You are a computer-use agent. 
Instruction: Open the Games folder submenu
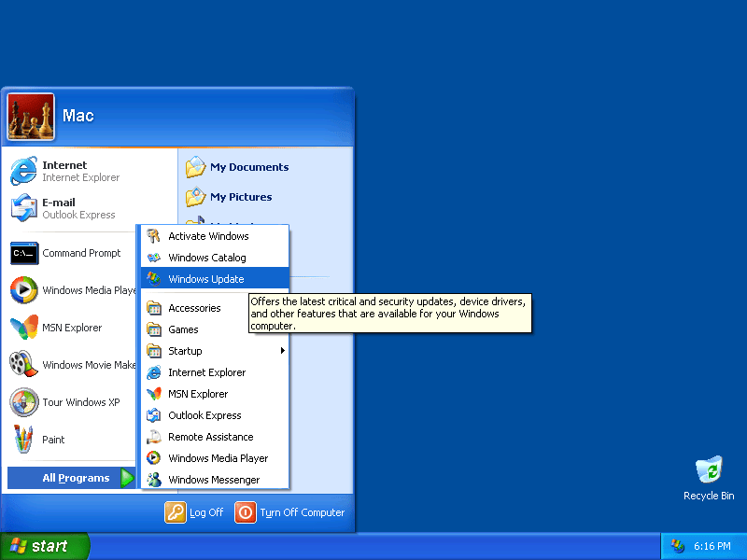point(184,329)
